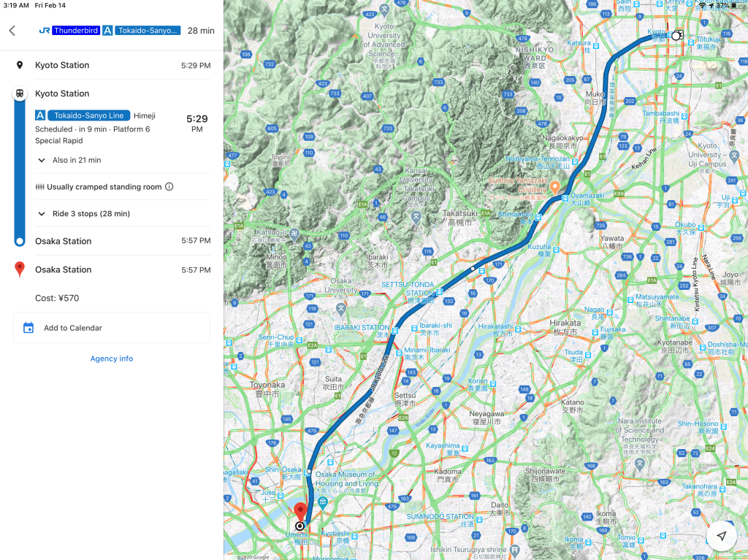The width and height of the screenshot is (748, 560).
Task: Tap info icon next to cramped standing room
Action: pos(169,187)
